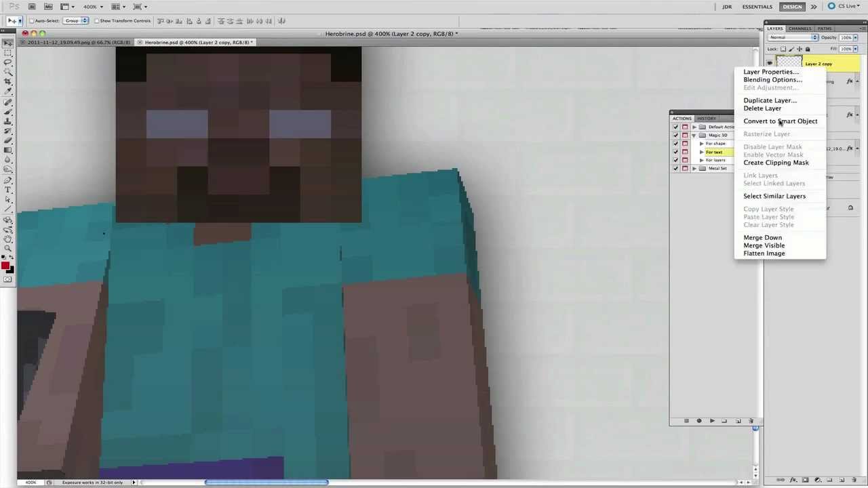Click the CS Live icon
Screen dimensions: 868x488
(831, 6)
